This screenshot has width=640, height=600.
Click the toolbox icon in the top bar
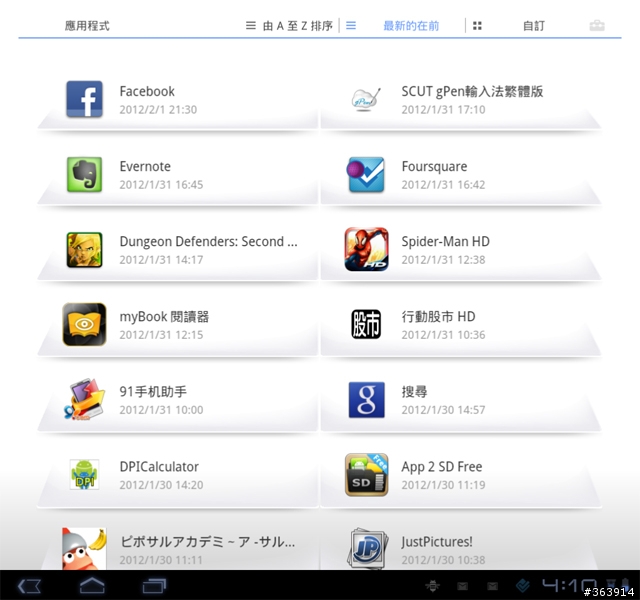click(597, 26)
